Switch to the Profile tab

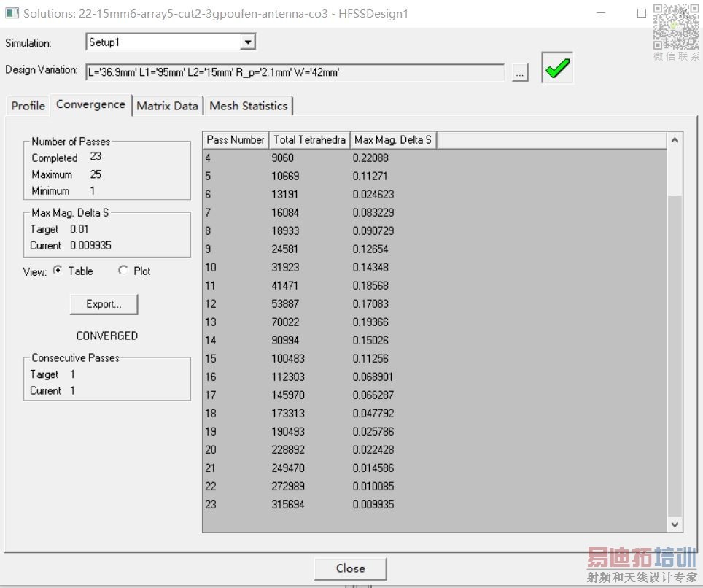tap(28, 106)
